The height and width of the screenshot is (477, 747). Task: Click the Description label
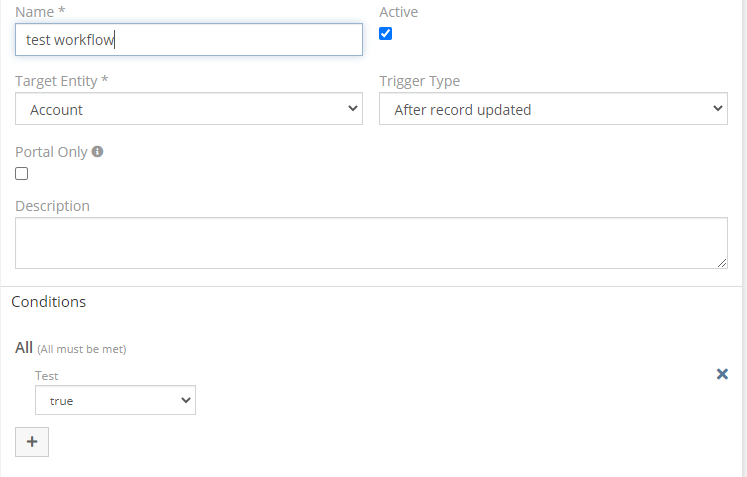[x=52, y=206]
